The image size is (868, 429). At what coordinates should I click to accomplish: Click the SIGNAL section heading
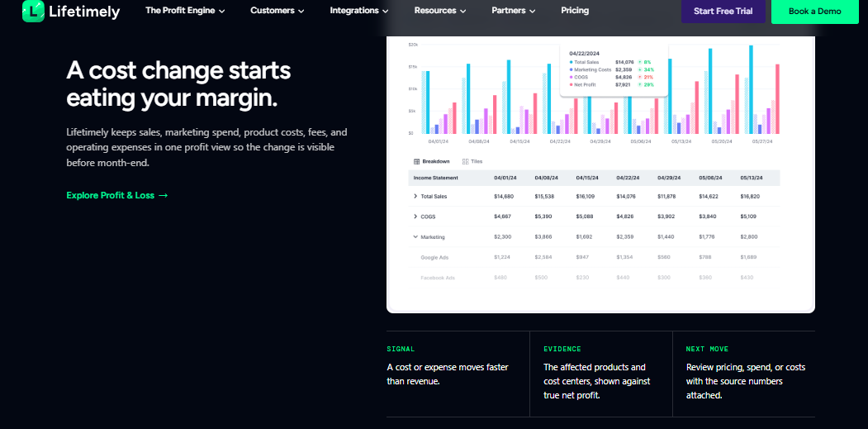pyautogui.click(x=401, y=349)
